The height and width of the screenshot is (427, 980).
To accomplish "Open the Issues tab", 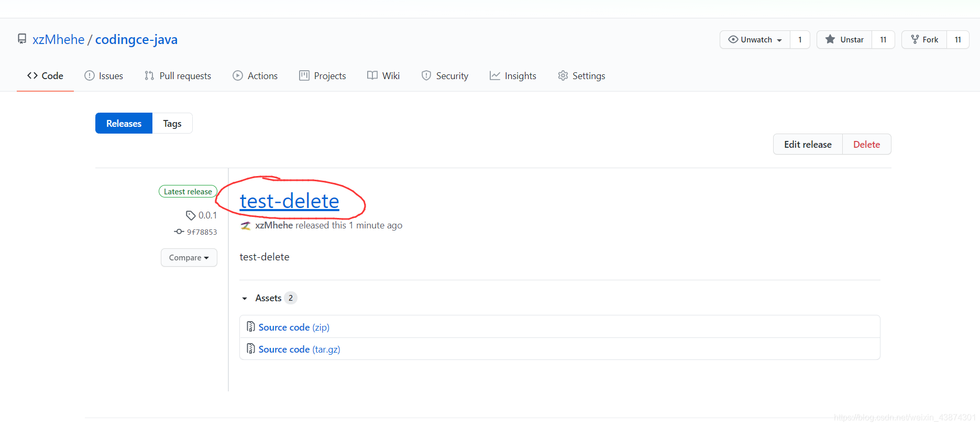I will [x=104, y=76].
